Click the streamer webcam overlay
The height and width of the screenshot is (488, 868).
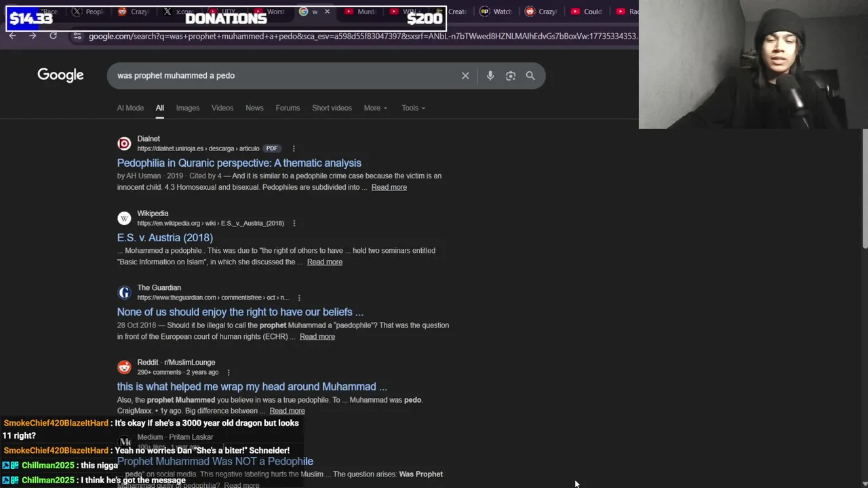pyautogui.click(x=753, y=64)
